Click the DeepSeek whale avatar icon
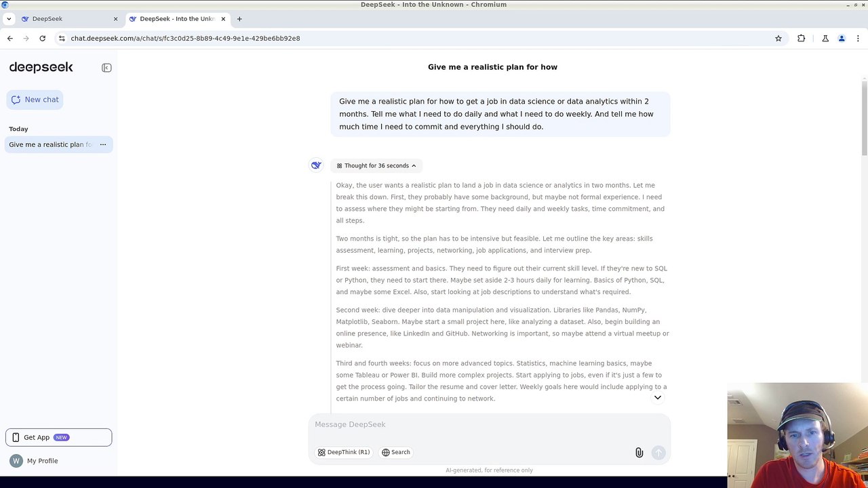The image size is (868, 488). (316, 165)
